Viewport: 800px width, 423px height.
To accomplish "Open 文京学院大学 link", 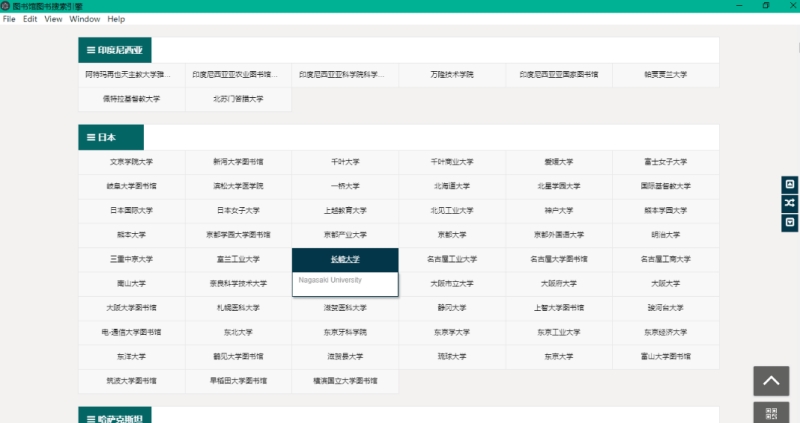I will click(132, 162).
